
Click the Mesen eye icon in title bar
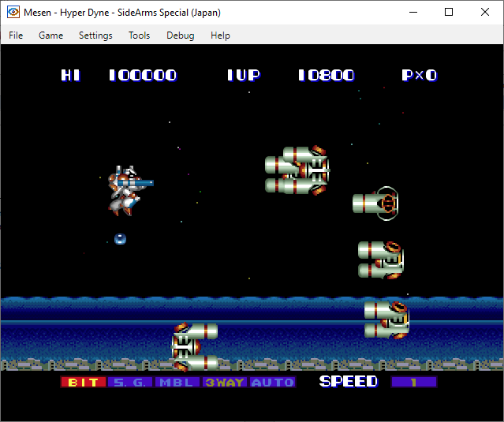pyautogui.click(x=13, y=12)
